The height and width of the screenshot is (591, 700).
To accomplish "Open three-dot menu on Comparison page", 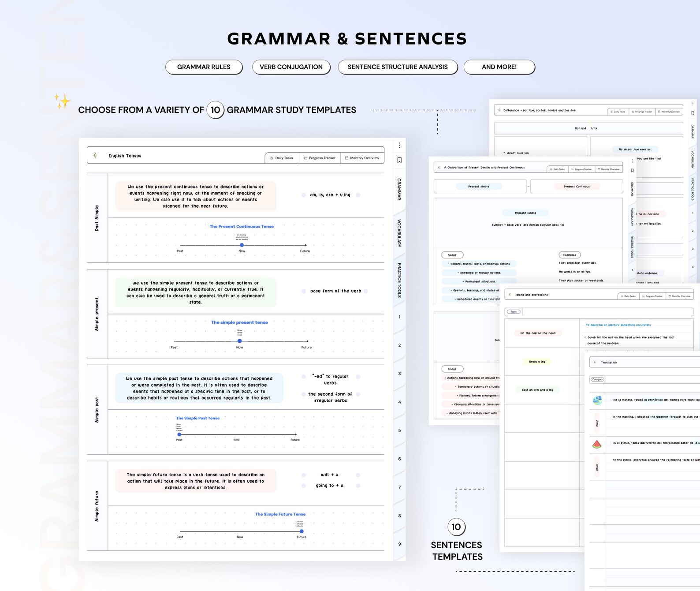I will click(x=632, y=161).
